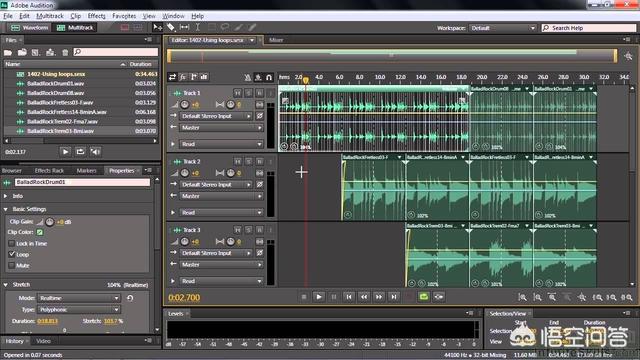Adjust the Track 1 volume knob
Image resolution: width=640 pixels, height=360 pixels.
pos(184,105)
